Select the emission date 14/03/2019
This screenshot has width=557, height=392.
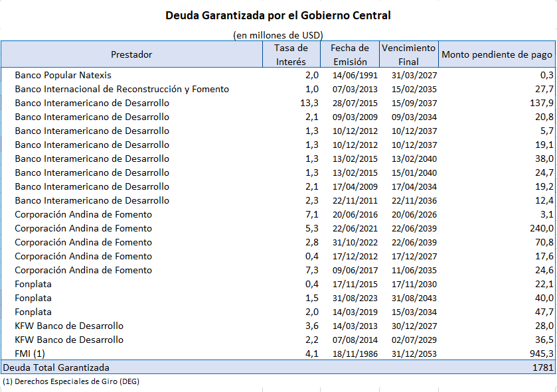tap(355, 312)
